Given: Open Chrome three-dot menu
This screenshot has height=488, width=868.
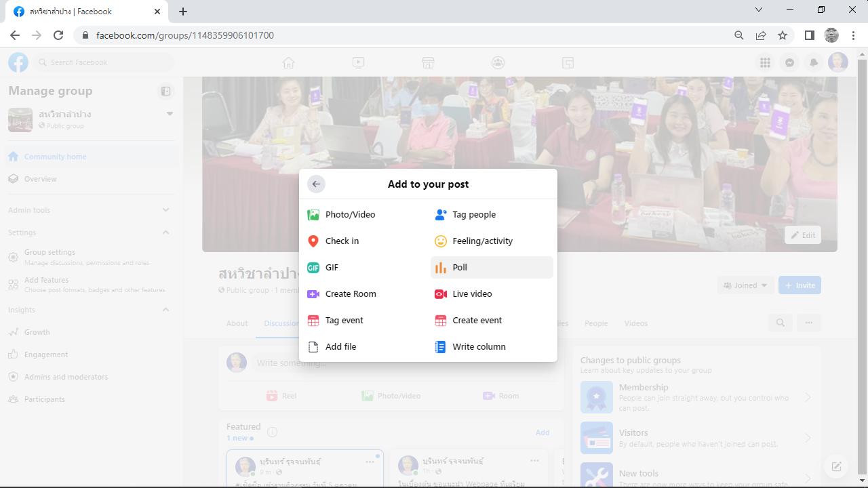Looking at the screenshot, I should click(854, 35).
